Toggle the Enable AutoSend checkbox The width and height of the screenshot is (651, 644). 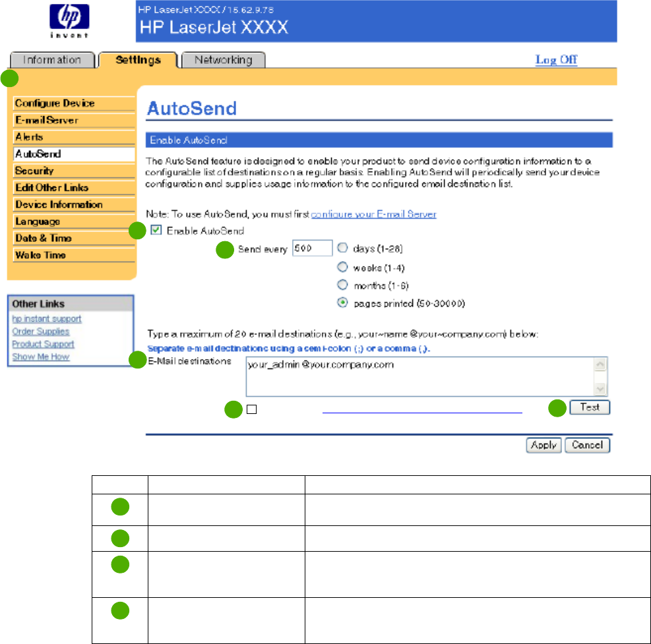click(156, 231)
